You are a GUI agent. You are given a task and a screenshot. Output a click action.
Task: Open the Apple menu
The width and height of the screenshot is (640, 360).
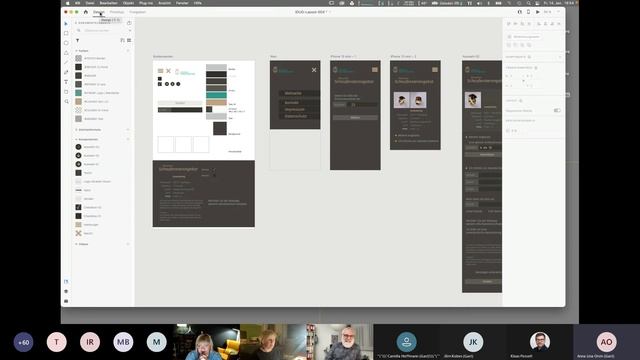(x=67, y=3)
